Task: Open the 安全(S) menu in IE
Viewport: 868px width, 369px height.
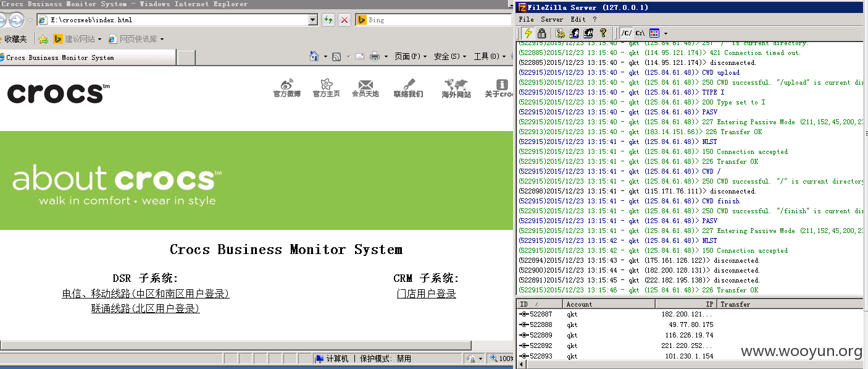Action: click(x=450, y=57)
